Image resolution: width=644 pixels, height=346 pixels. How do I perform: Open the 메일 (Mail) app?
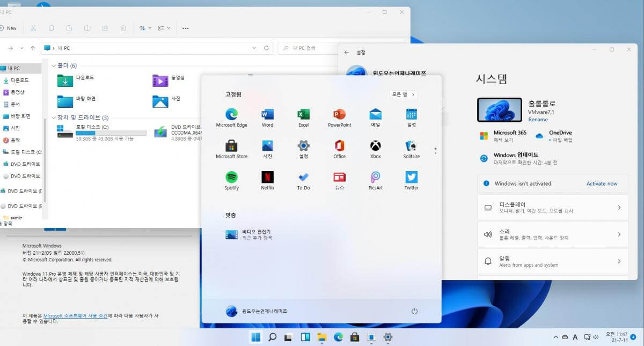tap(375, 117)
